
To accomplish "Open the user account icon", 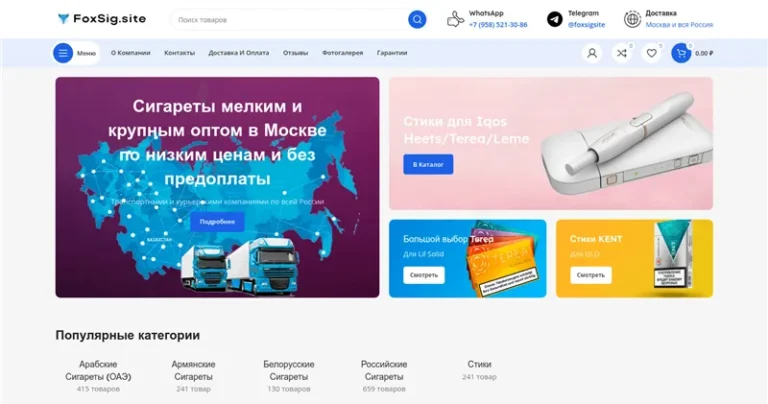I will click(x=592, y=53).
